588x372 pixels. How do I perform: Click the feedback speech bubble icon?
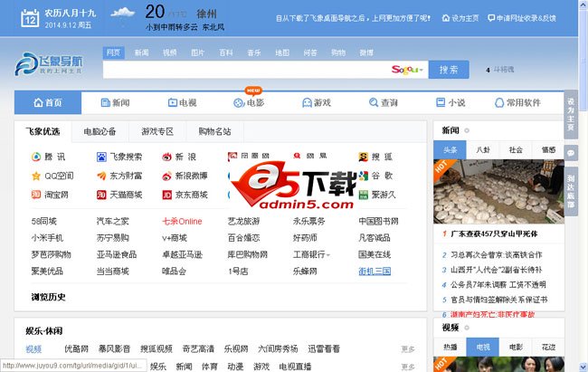click(x=491, y=18)
